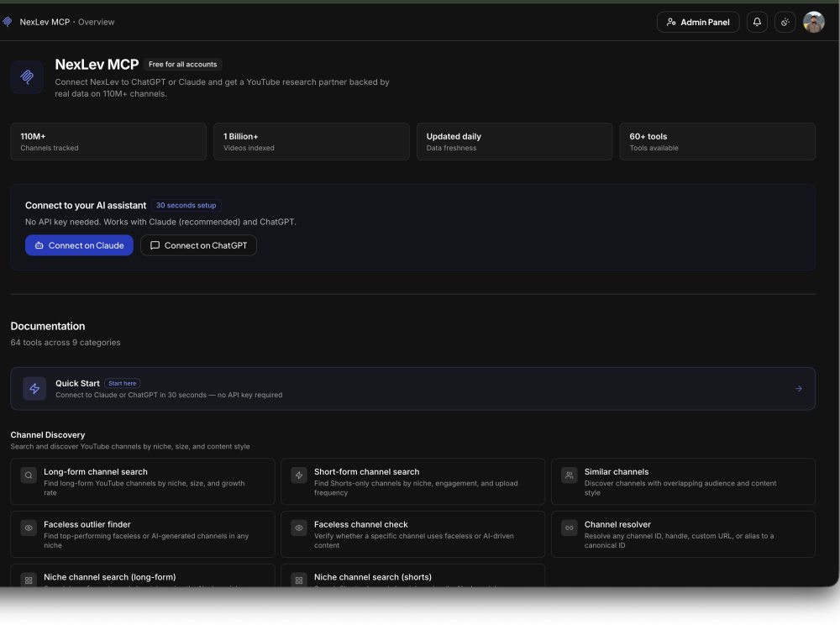The width and height of the screenshot is (840, 630).
Task: Click the link icon for Channel resolver
Action: click(569, 528)
